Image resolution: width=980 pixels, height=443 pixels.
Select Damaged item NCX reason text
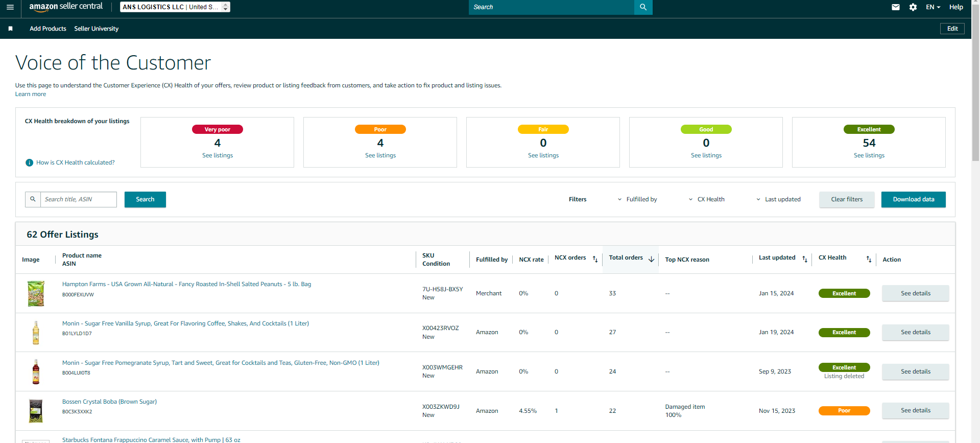[x=685, y=407]
